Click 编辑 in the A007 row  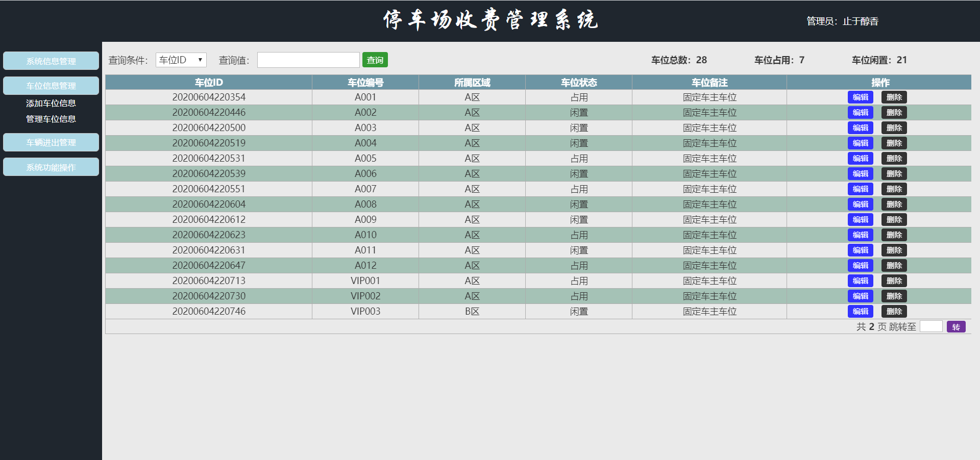tap(861, 189)
